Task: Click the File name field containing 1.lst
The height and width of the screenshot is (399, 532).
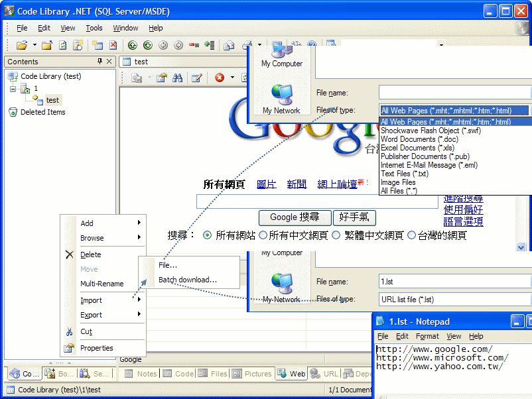Action: point(454,282)
